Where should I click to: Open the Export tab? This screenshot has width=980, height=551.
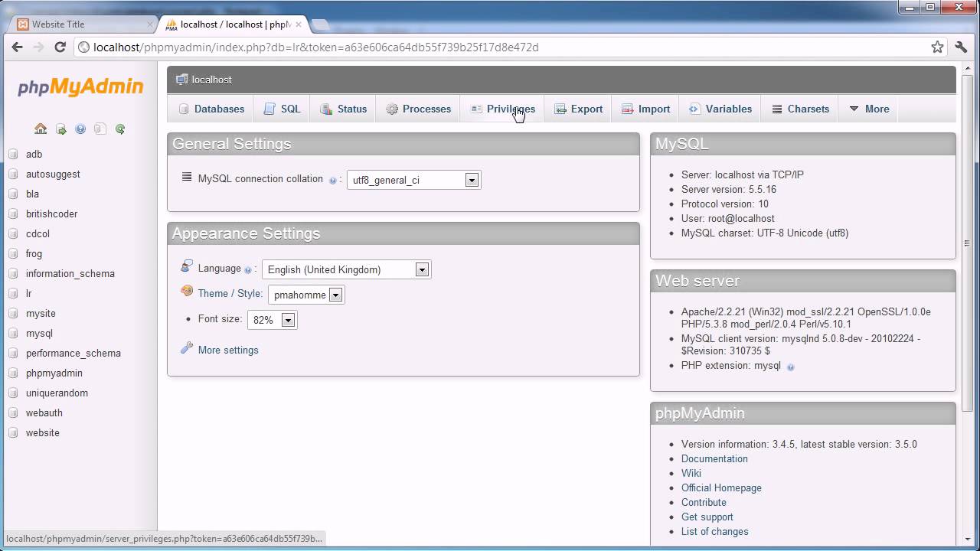pyautogui.click(x=578, y=109)
